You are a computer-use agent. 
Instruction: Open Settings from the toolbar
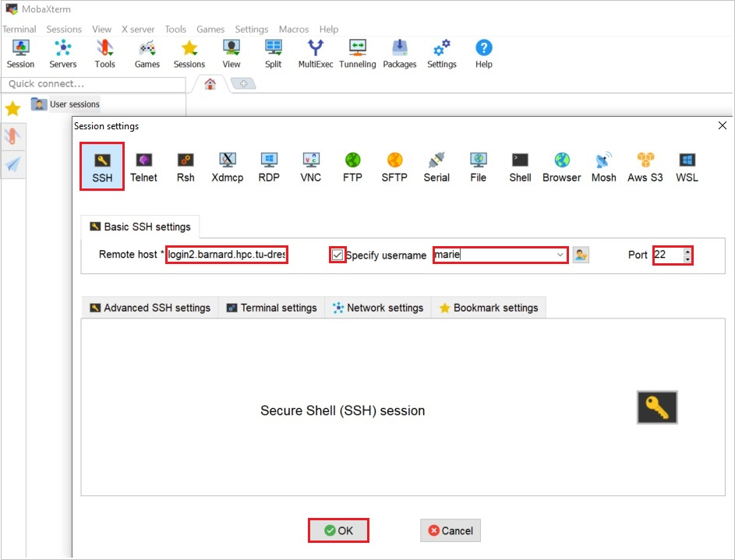point(442,55)
